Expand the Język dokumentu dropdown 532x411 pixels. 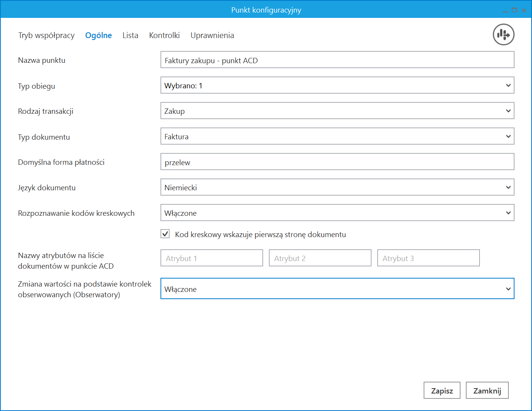337,188
